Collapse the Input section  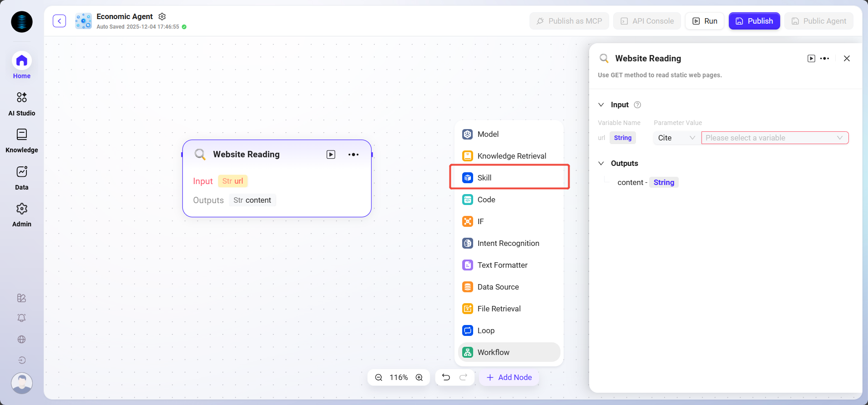[x=601, y=105]
